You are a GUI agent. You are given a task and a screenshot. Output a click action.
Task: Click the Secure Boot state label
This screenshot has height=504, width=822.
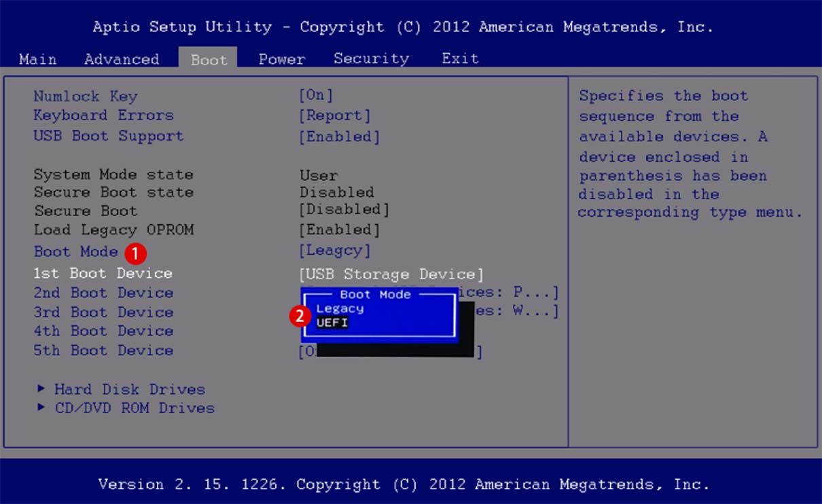pos(113,192)
